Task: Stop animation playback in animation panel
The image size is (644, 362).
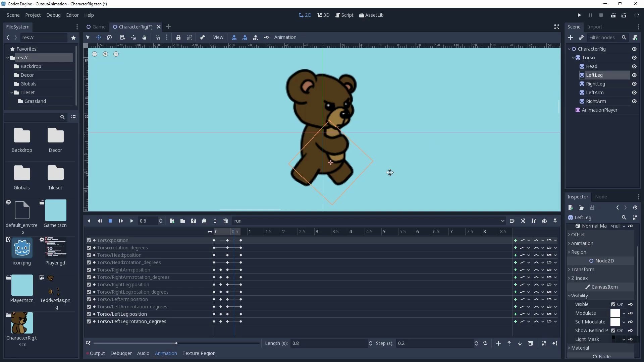Action: 110,221
